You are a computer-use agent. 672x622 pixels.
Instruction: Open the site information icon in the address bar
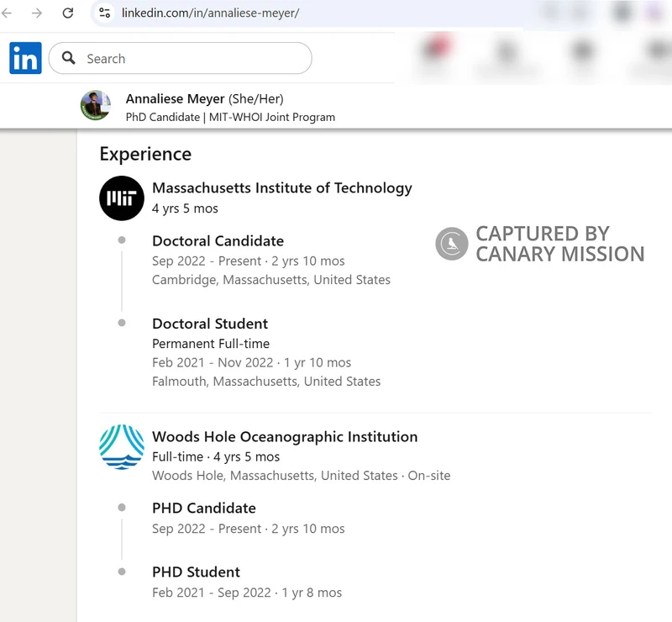click(104, 13)
